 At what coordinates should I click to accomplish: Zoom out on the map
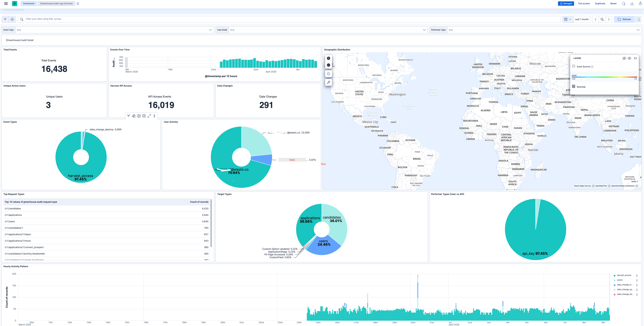(x=329, y=65)
